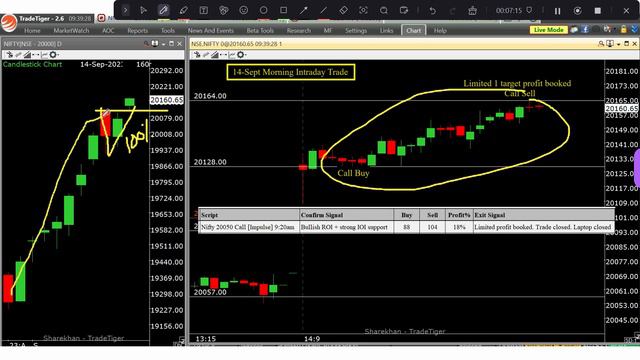Open the Beta Tools menu
640x360 pixels.
point(260,31)
